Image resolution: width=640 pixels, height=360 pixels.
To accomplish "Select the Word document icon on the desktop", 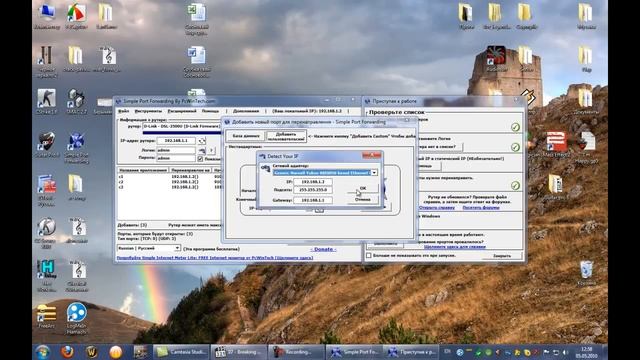I will click(197, 62).
